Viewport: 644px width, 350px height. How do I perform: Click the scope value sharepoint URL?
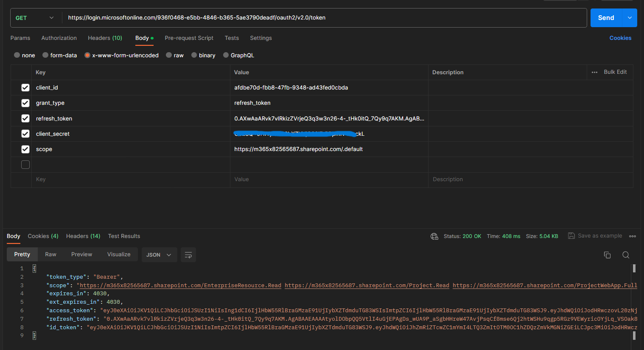[298, 149]
